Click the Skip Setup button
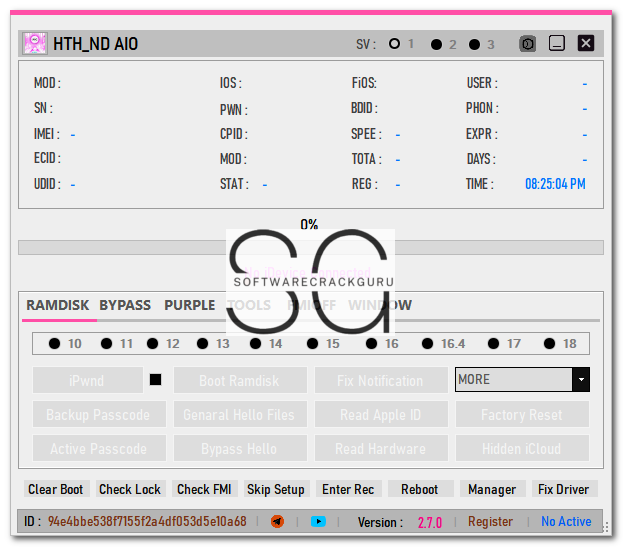The width and height of the screenshot is (623, 547). point(276,489)
